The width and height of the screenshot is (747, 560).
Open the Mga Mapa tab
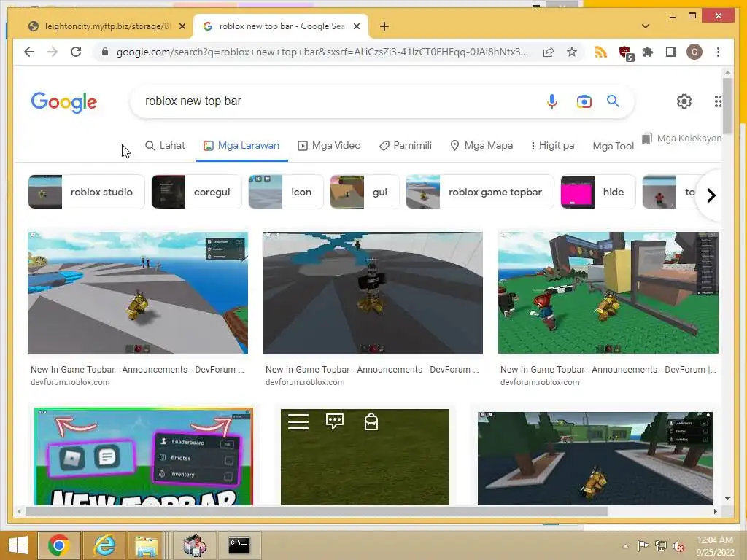point(481,146)
